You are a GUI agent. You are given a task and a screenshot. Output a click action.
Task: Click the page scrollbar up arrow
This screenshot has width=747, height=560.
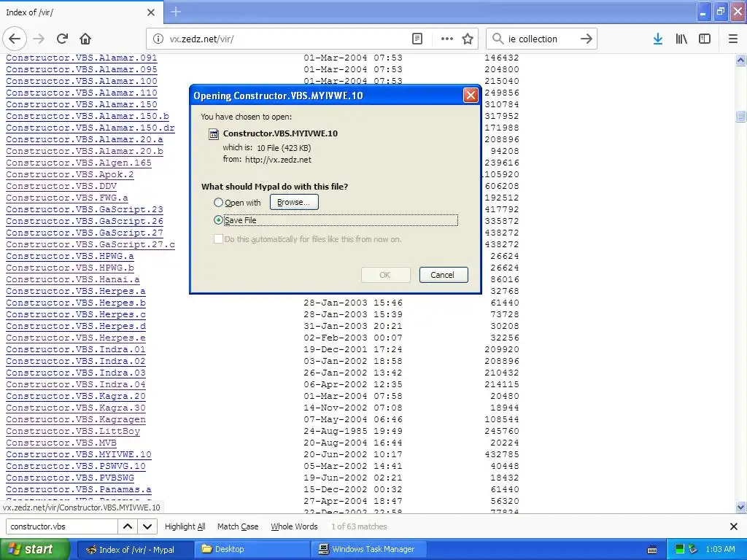tap(740, 60)
